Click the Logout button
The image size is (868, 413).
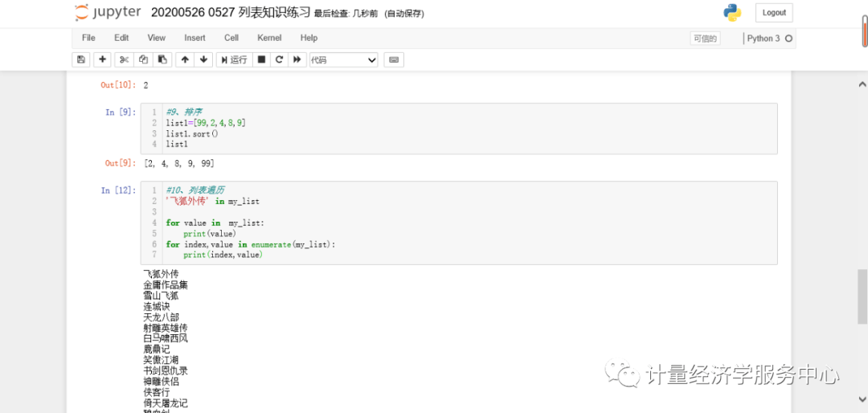click(x=774, y=12)
